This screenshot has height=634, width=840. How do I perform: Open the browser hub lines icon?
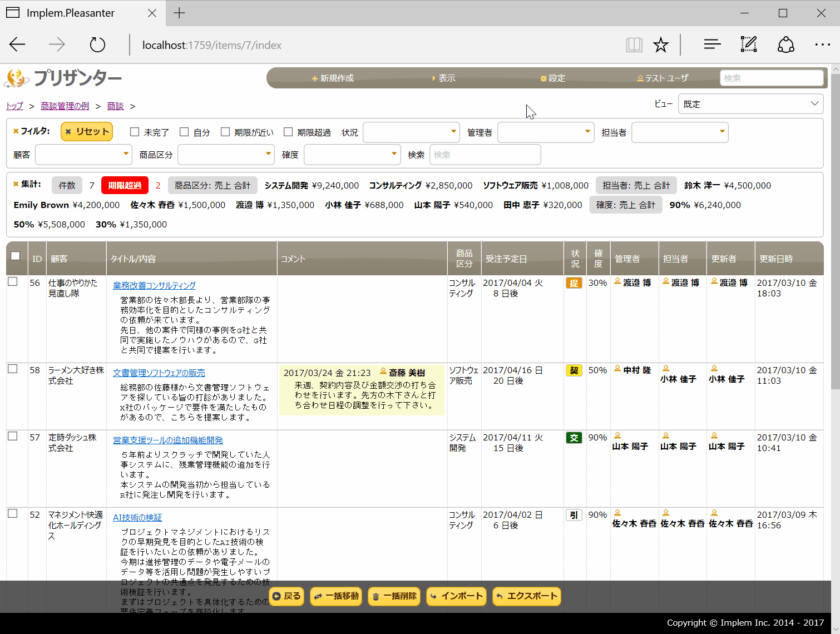712,44
